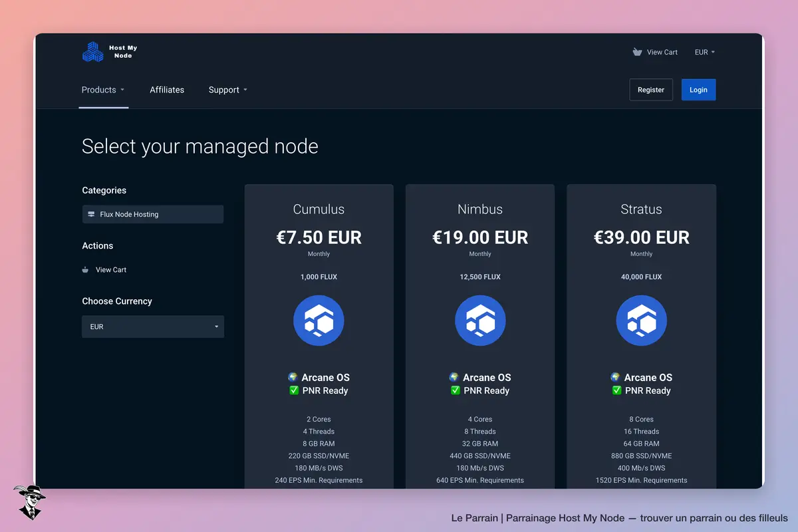Click the Flux logo on Nimbus card
Viewport: 798px width, 532px height.
point(480,321)
